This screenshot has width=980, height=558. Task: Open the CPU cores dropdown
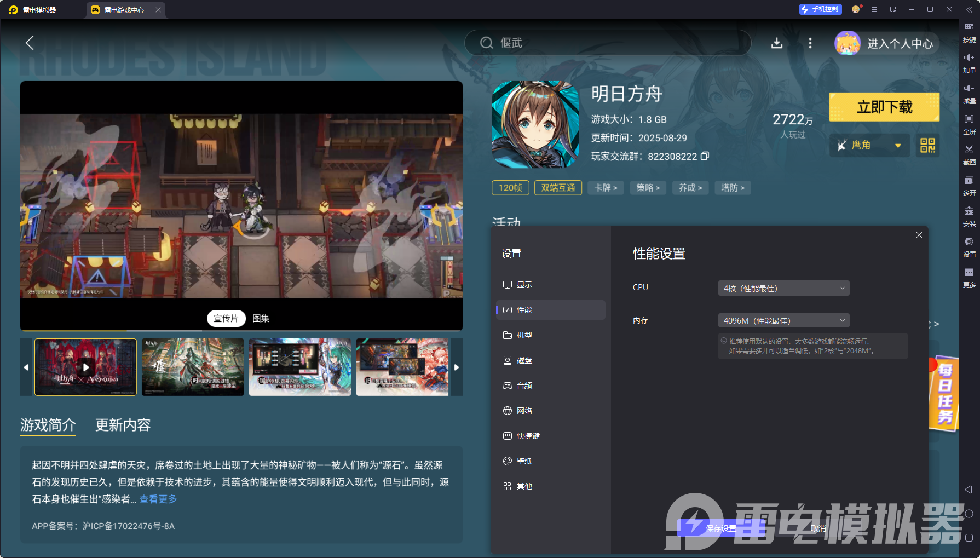click(783, 288)
